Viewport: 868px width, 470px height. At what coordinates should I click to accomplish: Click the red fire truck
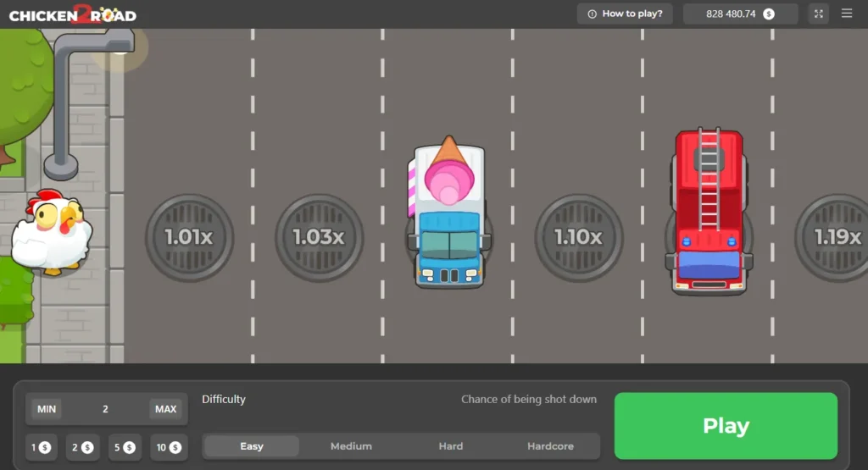pyautogui.click(x=709, y=212)
